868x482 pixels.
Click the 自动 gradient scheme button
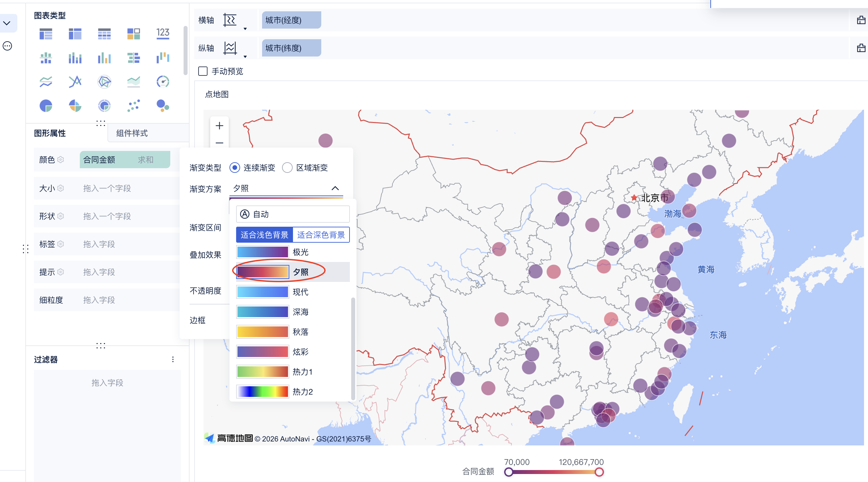292,214
